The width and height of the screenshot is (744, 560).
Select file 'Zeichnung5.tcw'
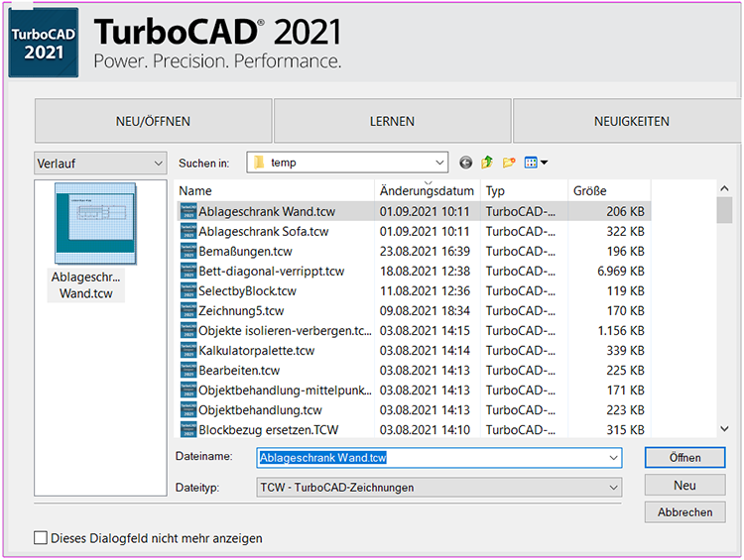point(241,310)
